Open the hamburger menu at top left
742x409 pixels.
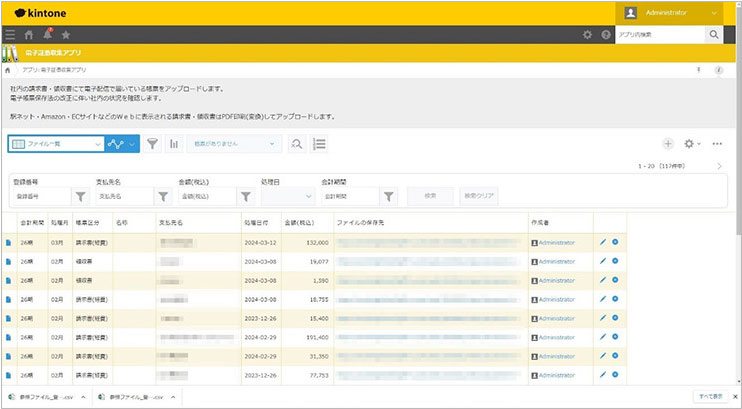pos(10,34)
